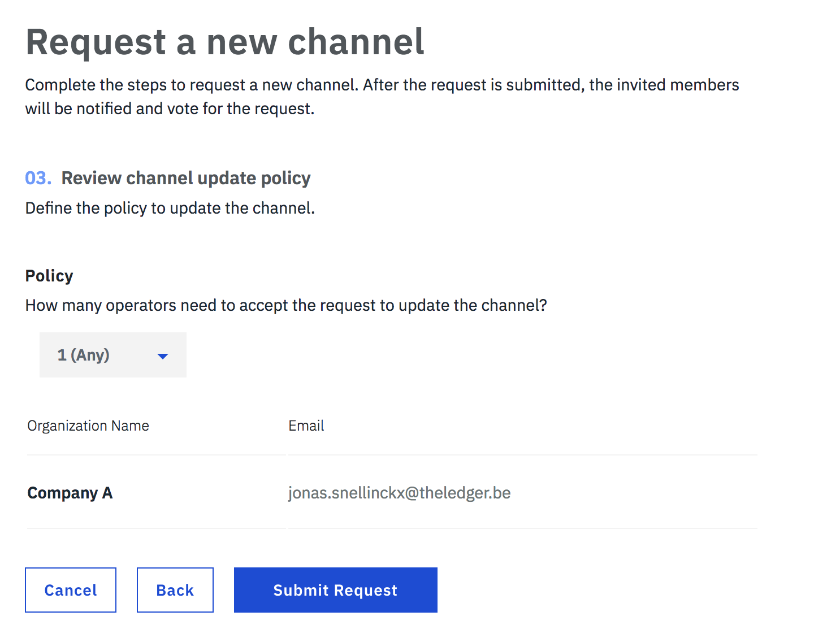The image size is (840, 642).
Task: Click the "Review channel update policy" step title
Action: (x=186, y=178)
